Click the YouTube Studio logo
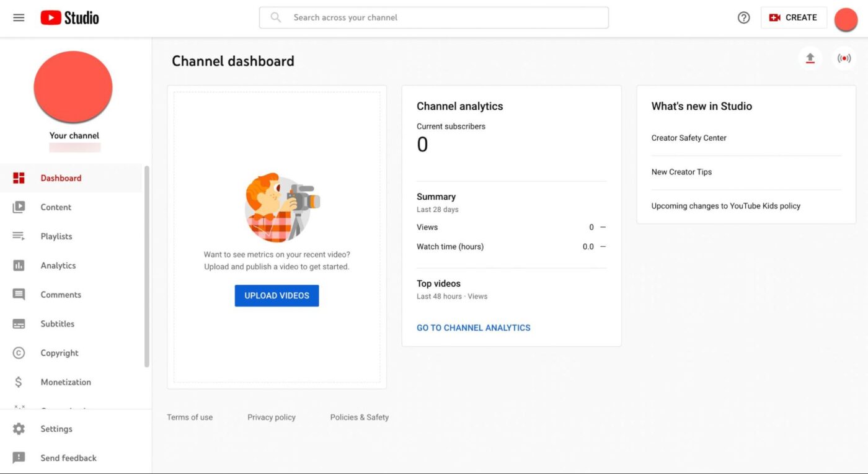The width and height of the screenshot is (868, 474). [x=69, y=18]
